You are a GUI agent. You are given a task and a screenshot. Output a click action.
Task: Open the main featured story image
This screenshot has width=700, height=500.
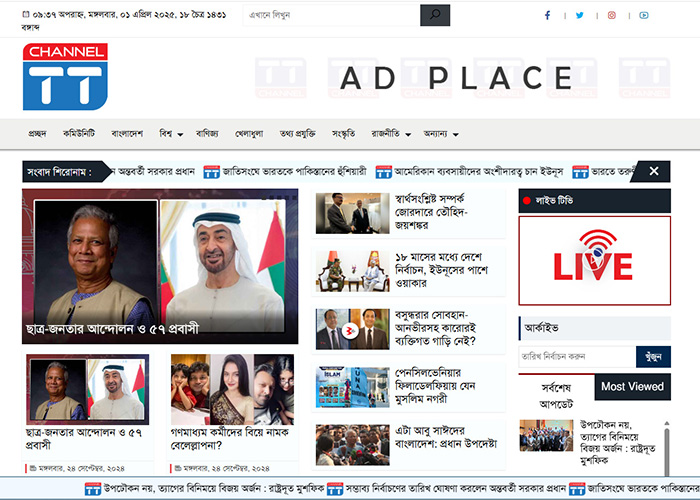160,258
